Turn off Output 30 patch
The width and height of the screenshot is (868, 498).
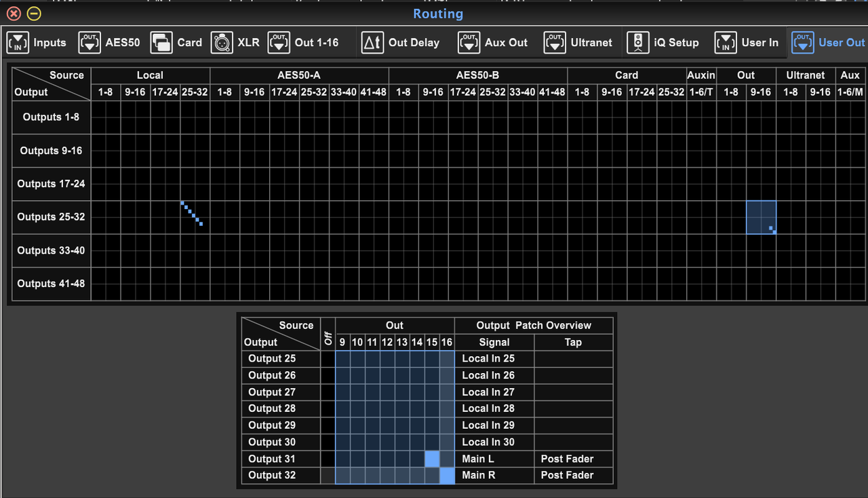(328, 442)
